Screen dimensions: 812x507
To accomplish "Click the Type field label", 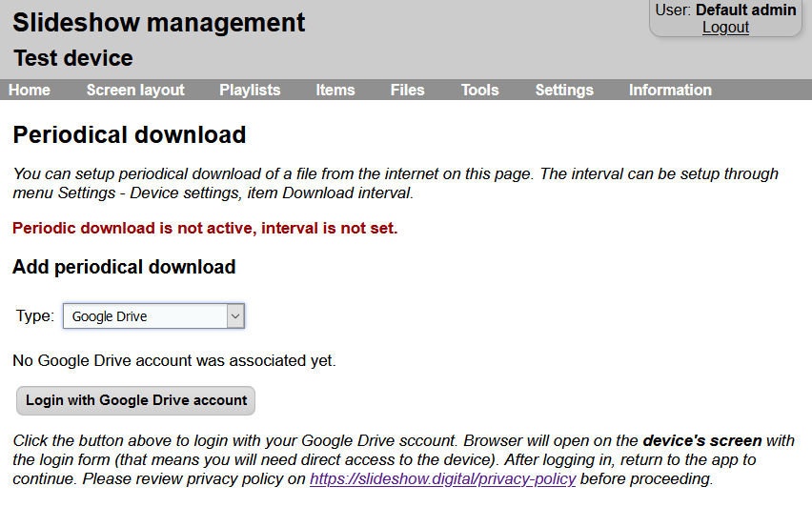I will [x=35, y=316].
